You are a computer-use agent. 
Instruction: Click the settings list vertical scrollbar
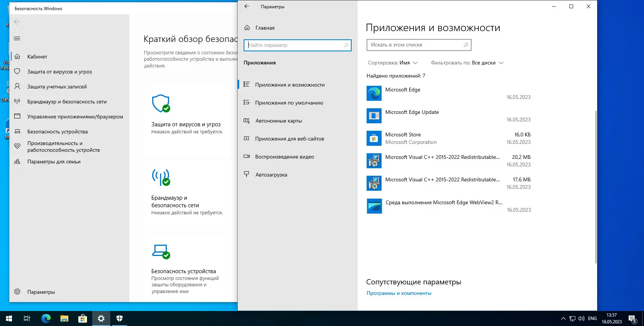coord(596,187)
